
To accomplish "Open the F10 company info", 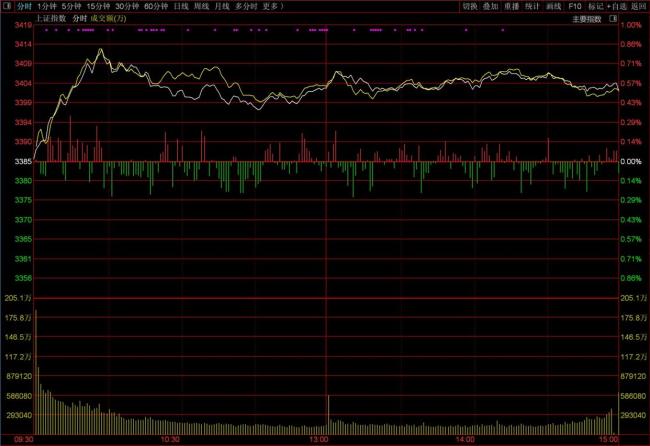I will point(575,6).
